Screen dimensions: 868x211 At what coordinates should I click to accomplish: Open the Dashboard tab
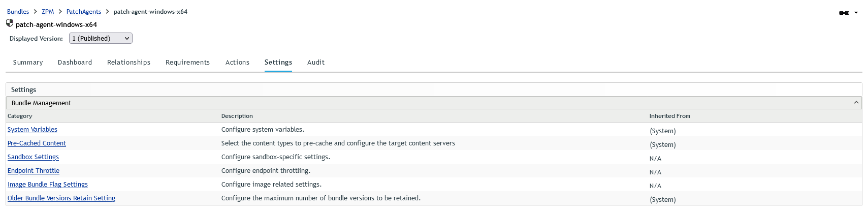coord(75,63)
